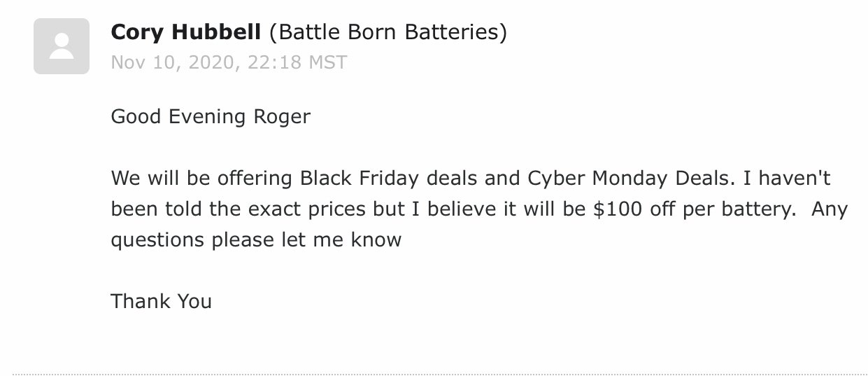Click the "Thank You" sign-off
This screenshot has height=376, width=868.
point(161,301)
